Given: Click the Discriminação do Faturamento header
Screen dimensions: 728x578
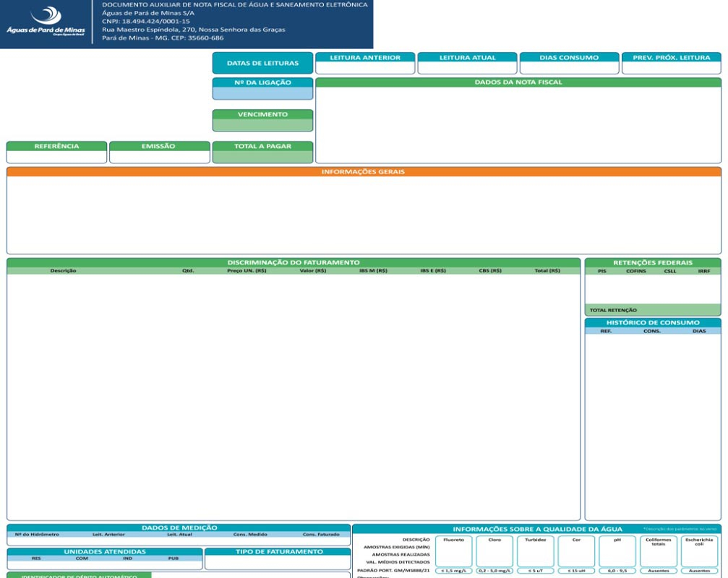Looking at the screenshot, I should click(x=294, y=262).
